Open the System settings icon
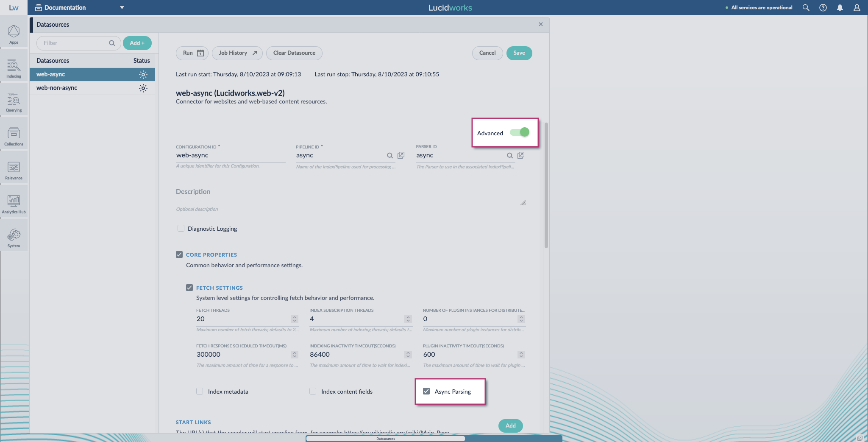 [x=14, y=238]
